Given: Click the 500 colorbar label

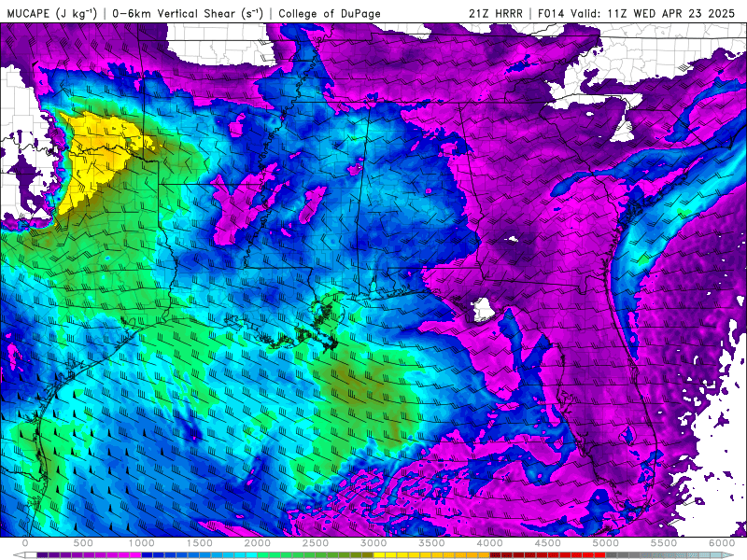Looking at the screenshot, I should pos(83,543).
